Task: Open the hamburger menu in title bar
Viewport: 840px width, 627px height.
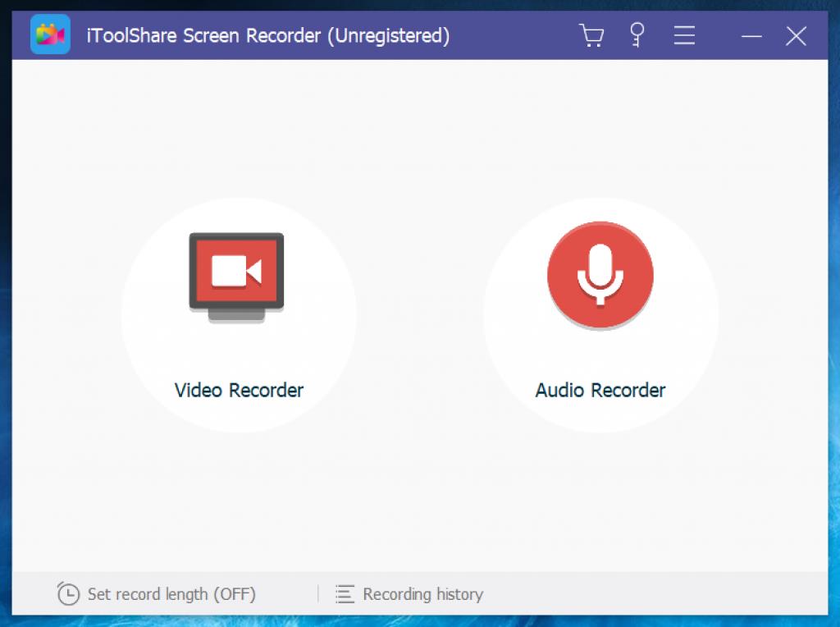Action: pos(684,35)
